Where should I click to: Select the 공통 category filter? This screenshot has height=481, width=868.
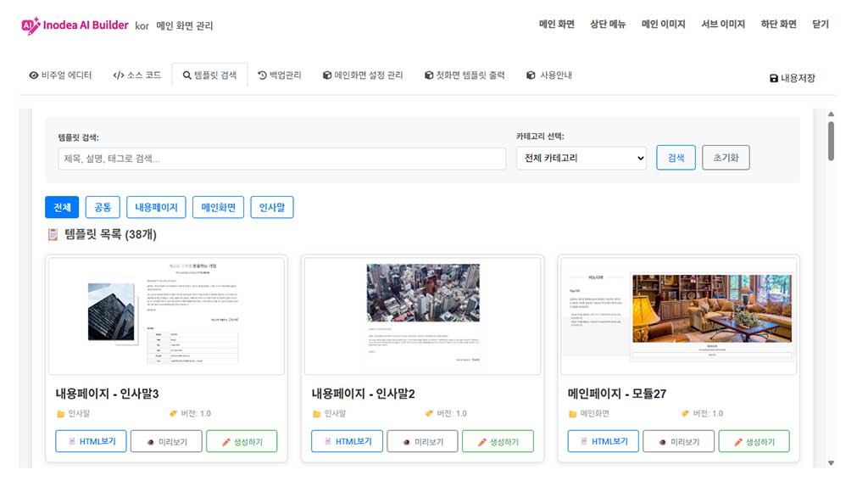pyautogui.click(x=103, y=207)
